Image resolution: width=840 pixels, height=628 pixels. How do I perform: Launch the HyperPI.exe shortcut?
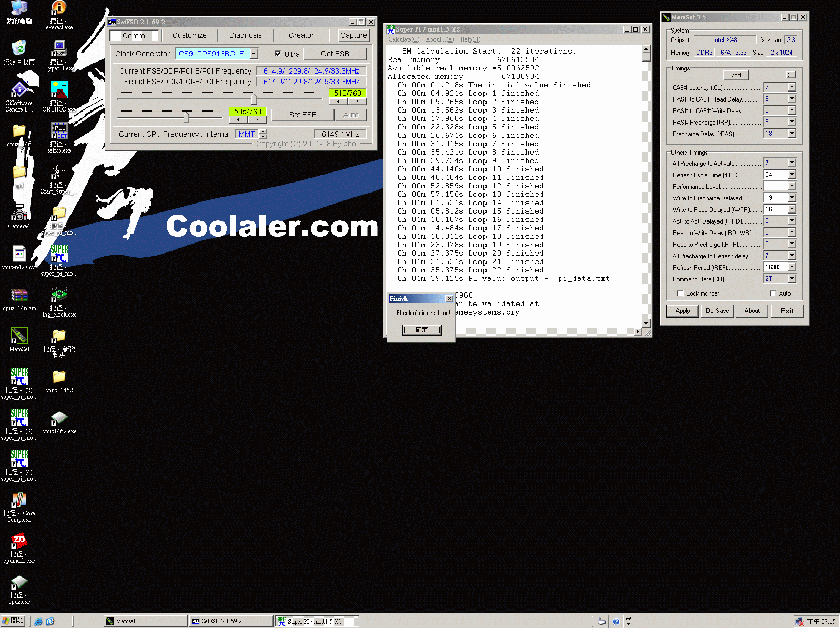click(x=59, y=55)
